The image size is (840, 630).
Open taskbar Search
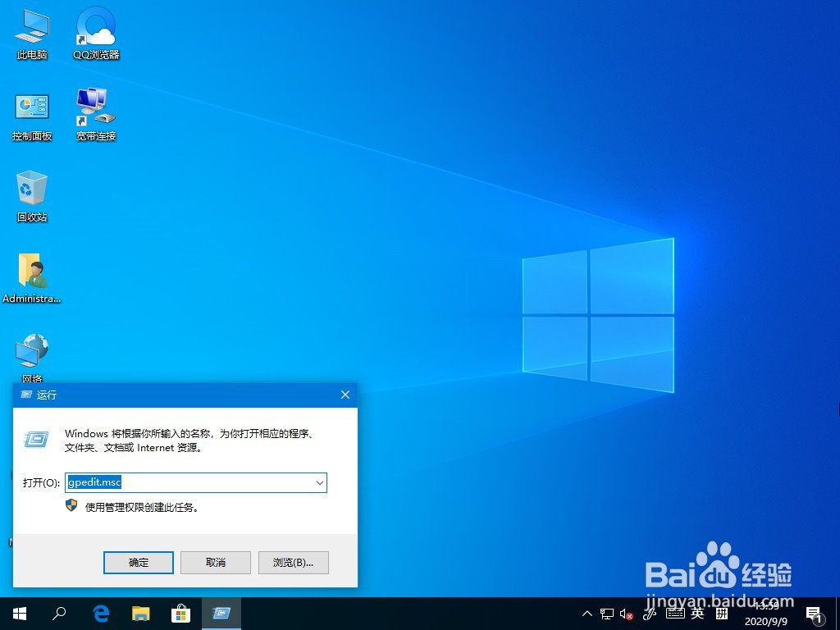tap(58, 613)
